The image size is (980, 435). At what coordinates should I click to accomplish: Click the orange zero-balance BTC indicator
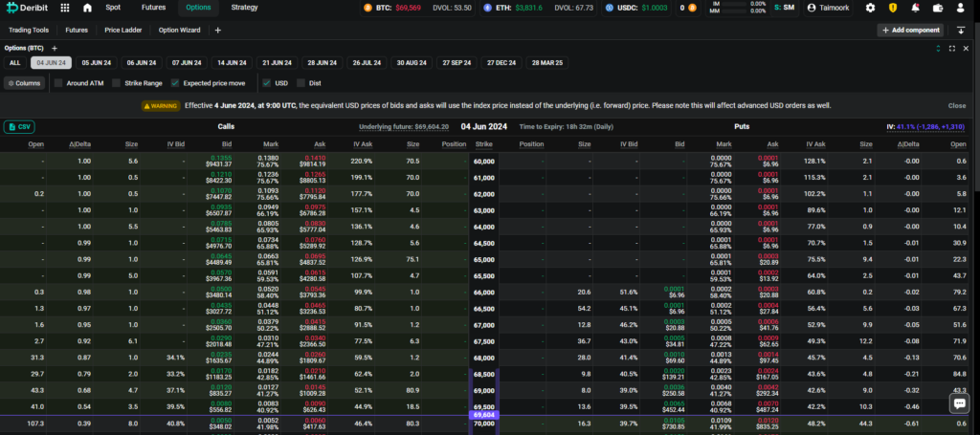click(x=688, y=8)
